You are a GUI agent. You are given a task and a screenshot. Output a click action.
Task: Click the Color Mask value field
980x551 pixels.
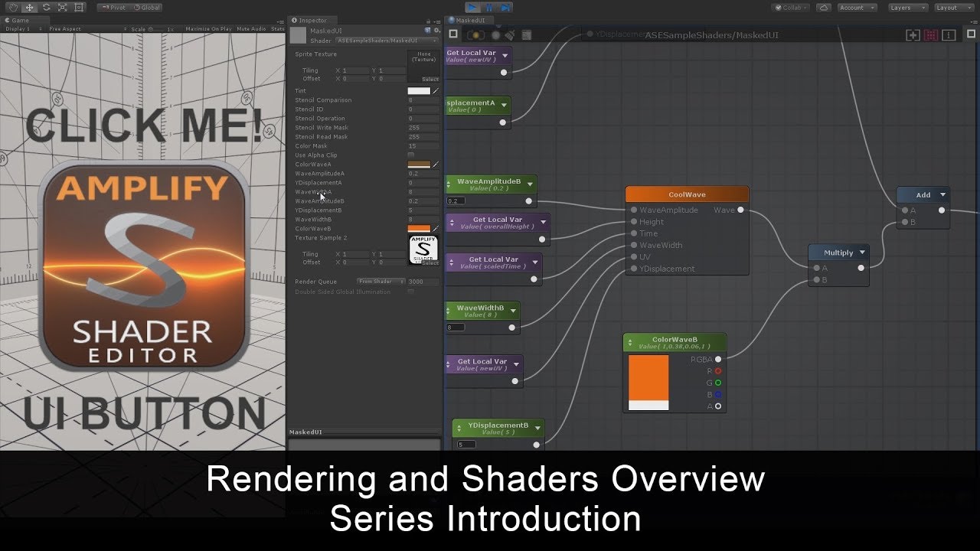click(x=423, y=146)
